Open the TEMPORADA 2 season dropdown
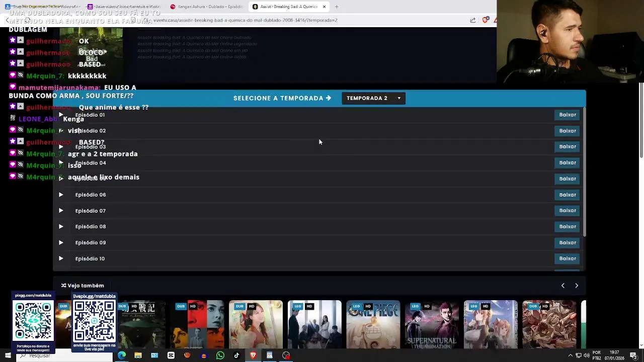 373,98
